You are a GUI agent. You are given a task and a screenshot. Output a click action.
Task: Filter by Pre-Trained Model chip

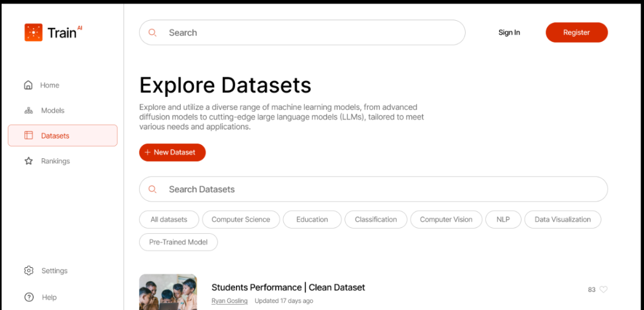pyautogui.click(x=178, y=242)
